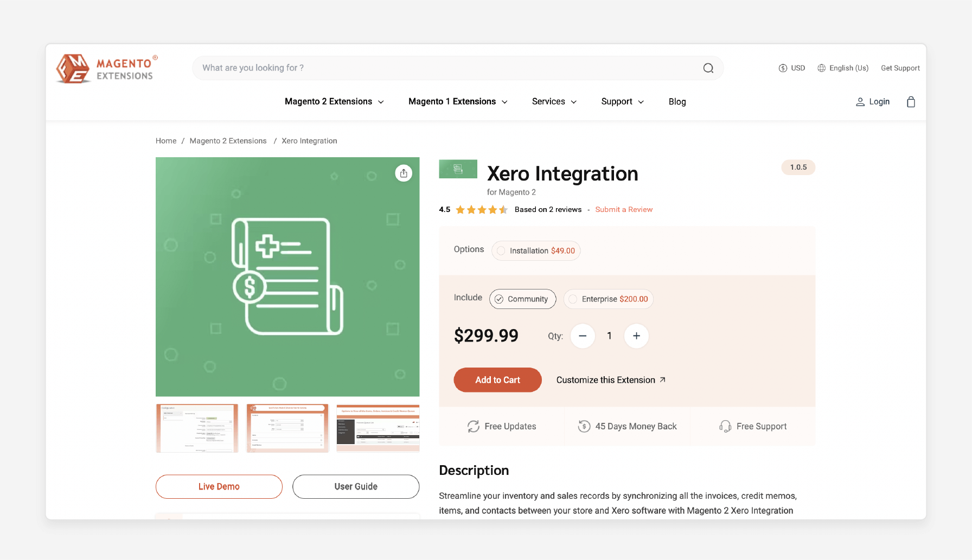Screen dimensions: 972x560
Task: Click the 45 Days Money Back icon
Action: pos(584,427)
